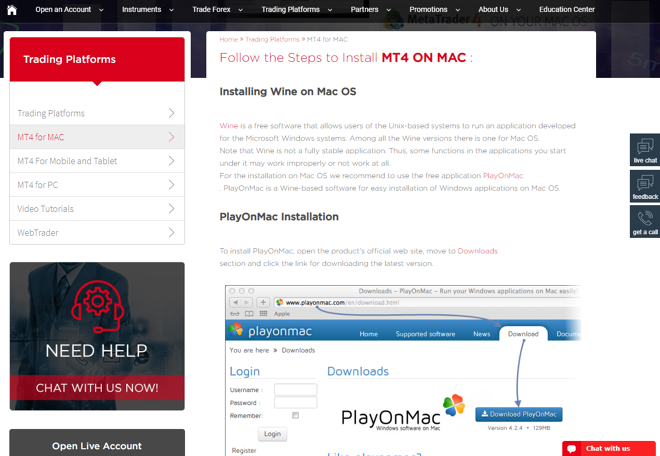Click the Safari forward arrow in screenshot
660x456 pixels.
247,302
